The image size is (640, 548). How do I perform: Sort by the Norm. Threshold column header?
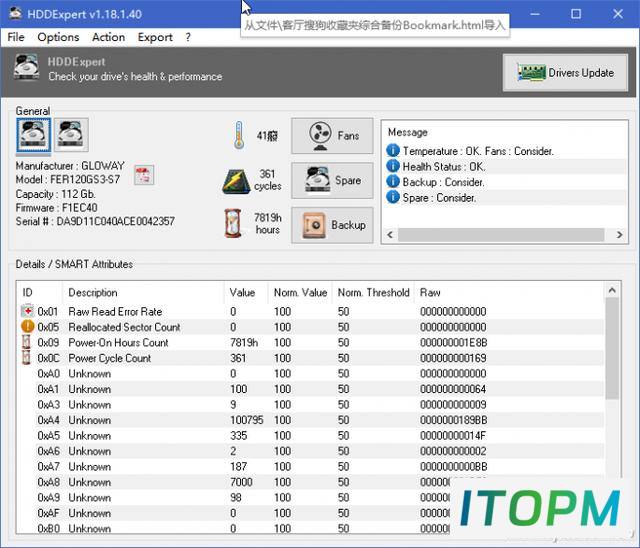point(373,293)
